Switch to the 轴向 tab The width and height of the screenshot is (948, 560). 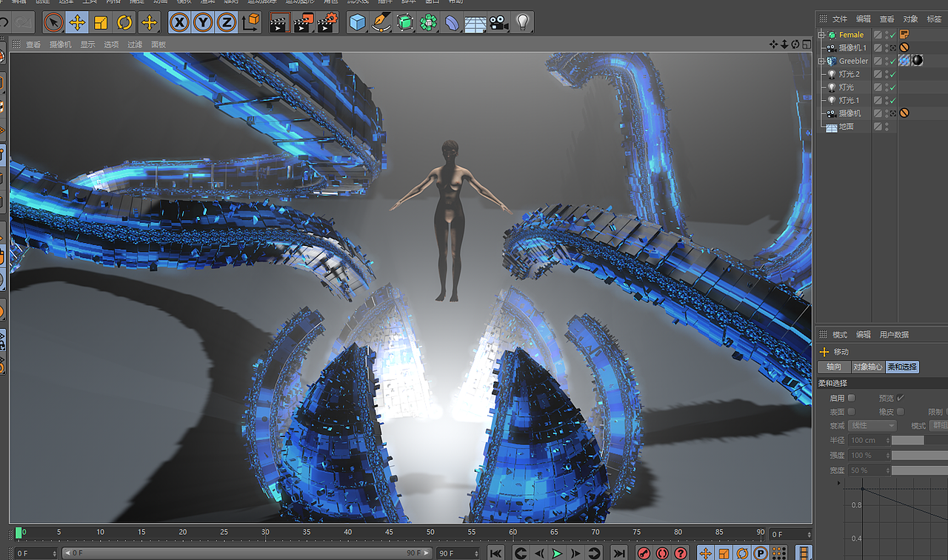[x=834, y=367]
